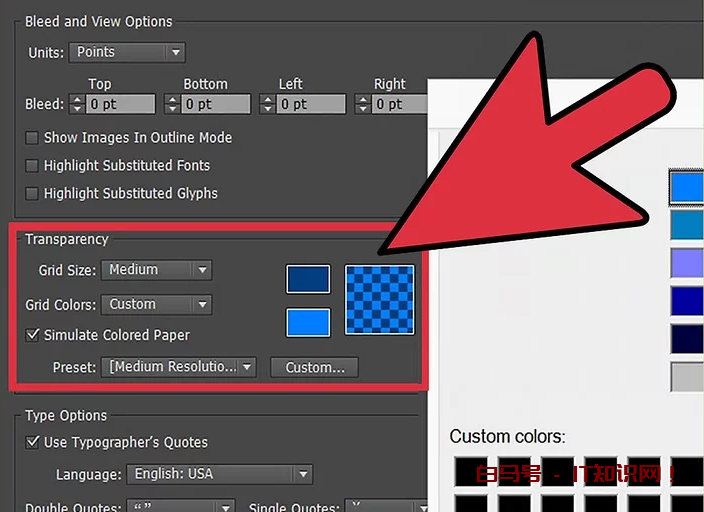Screen dimensions: 704x512
Task: Disable Use Typographer's Quotes
Action: coord(33,442)
